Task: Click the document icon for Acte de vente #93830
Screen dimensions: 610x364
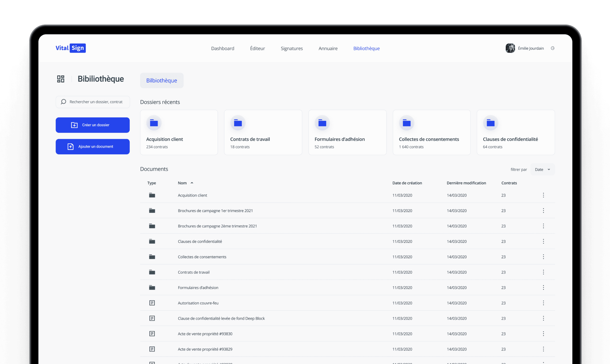Action: point(152,334)
